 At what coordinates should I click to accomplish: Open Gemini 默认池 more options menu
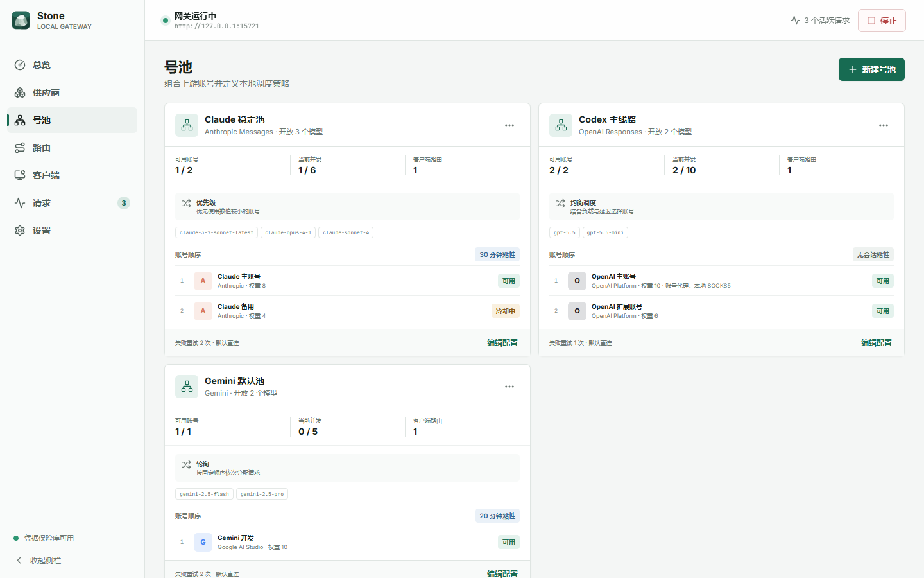pyautogui.click(x=509, y=387)
